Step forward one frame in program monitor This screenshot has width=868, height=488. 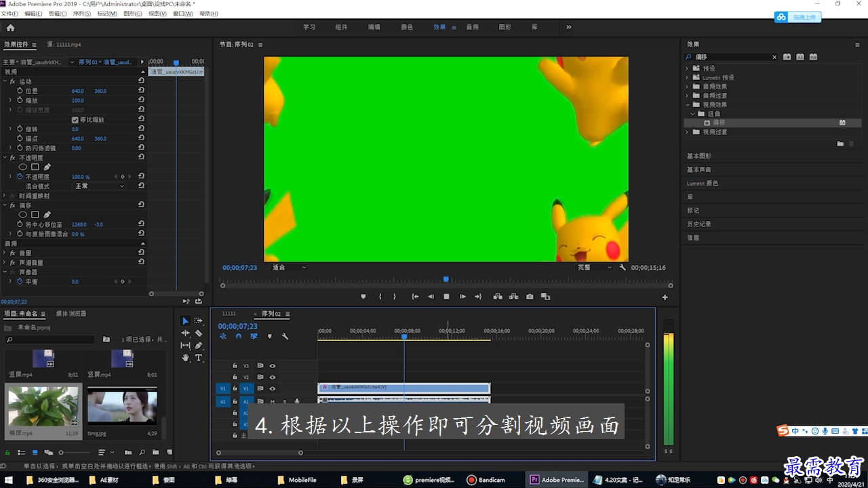(x=462, y=296)
